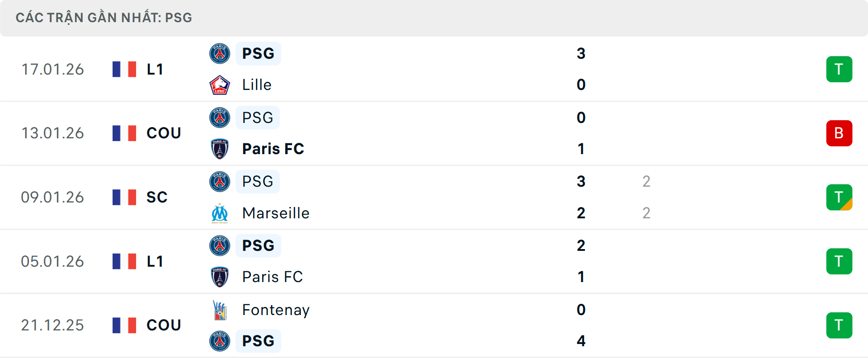Click the Fontenay club crest icon
The height and width of the screenshot is (358, 868).
point(220,310)
